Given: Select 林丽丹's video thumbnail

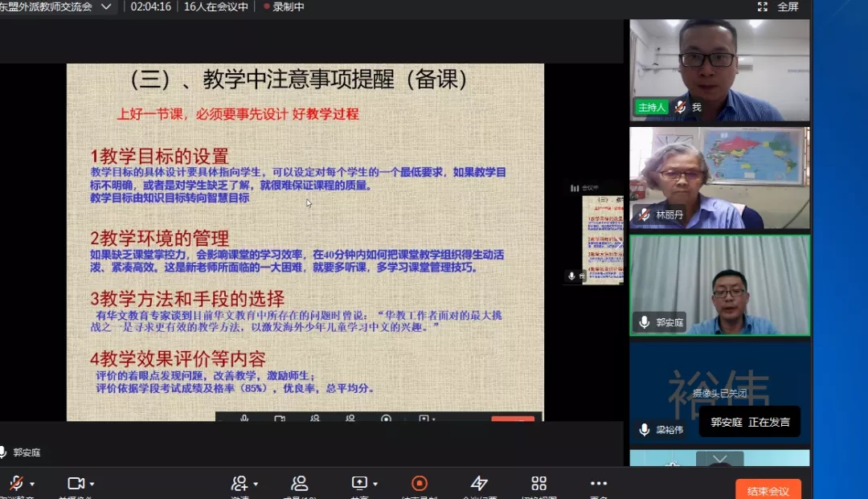Looking at the screenshot, I should (719, 178).
